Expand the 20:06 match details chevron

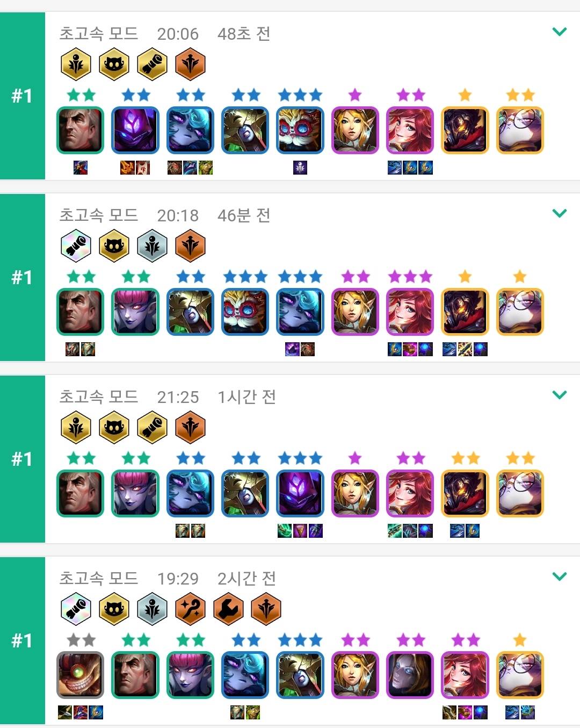(x=560, y=32)
